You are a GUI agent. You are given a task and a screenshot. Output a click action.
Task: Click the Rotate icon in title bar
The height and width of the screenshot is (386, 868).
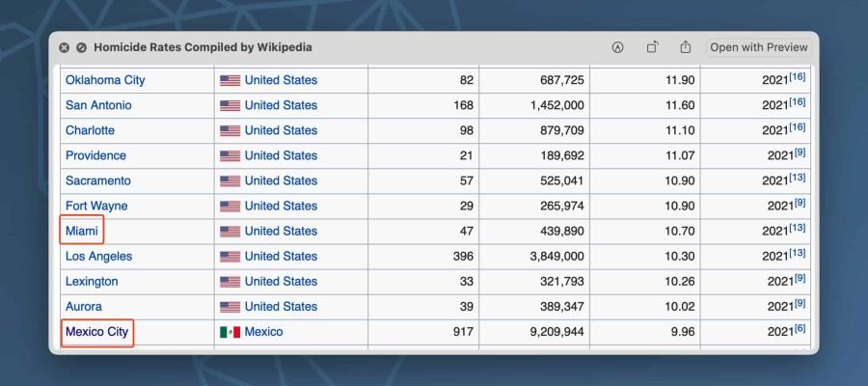(652, 47)
